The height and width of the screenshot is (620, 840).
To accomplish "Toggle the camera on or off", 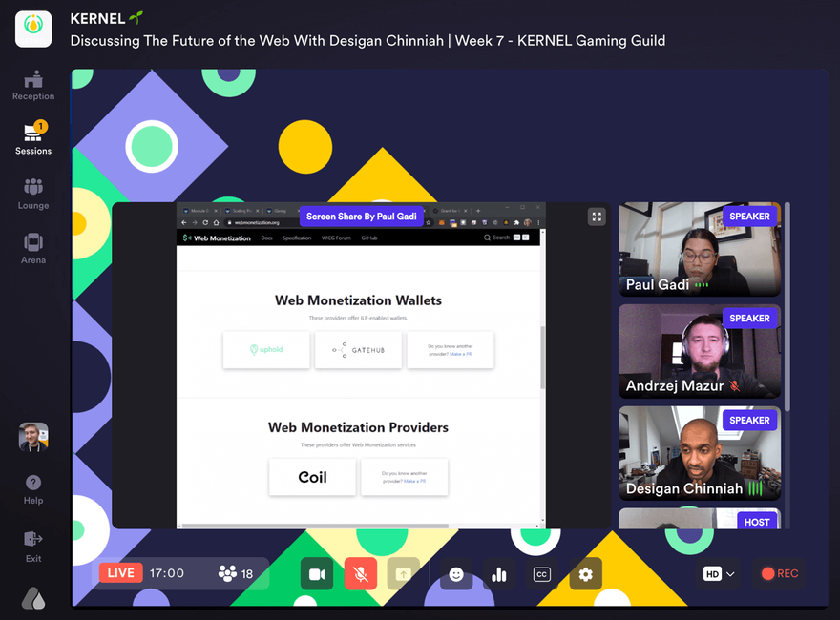I will [x=317, y=574].
